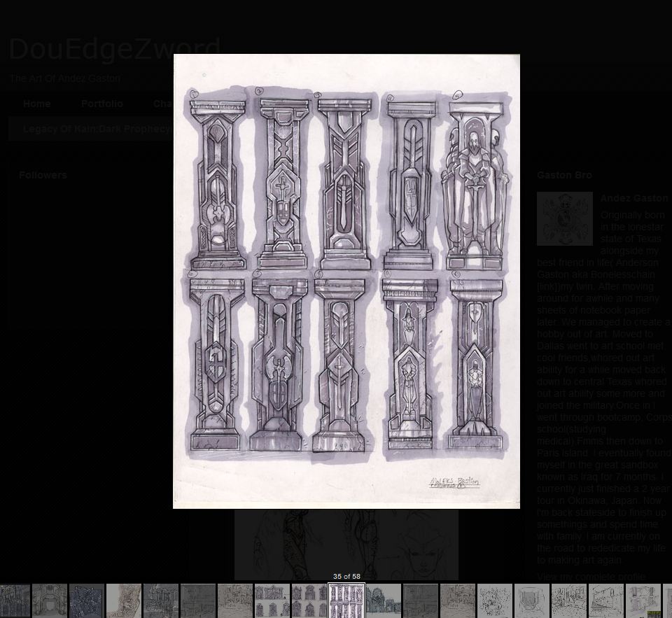Follow the 'View my complete profile' link
The image size is (672, 618).
[591, 577]
